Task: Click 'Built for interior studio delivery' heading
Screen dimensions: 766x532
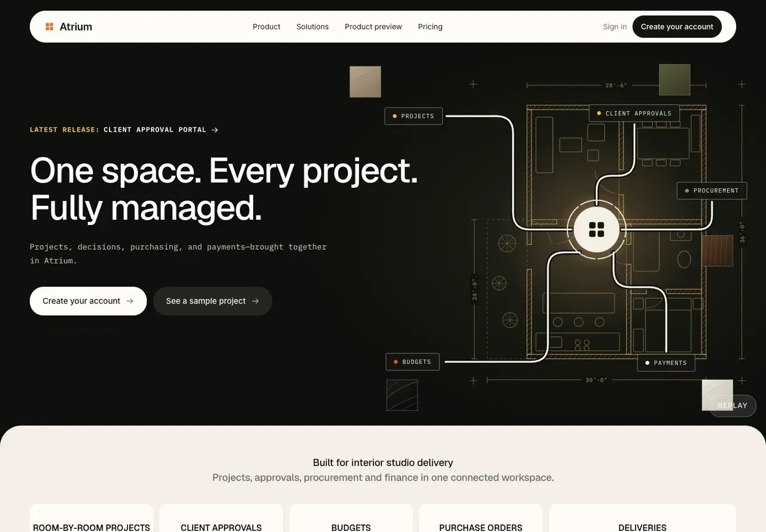Action: point(383,463)
